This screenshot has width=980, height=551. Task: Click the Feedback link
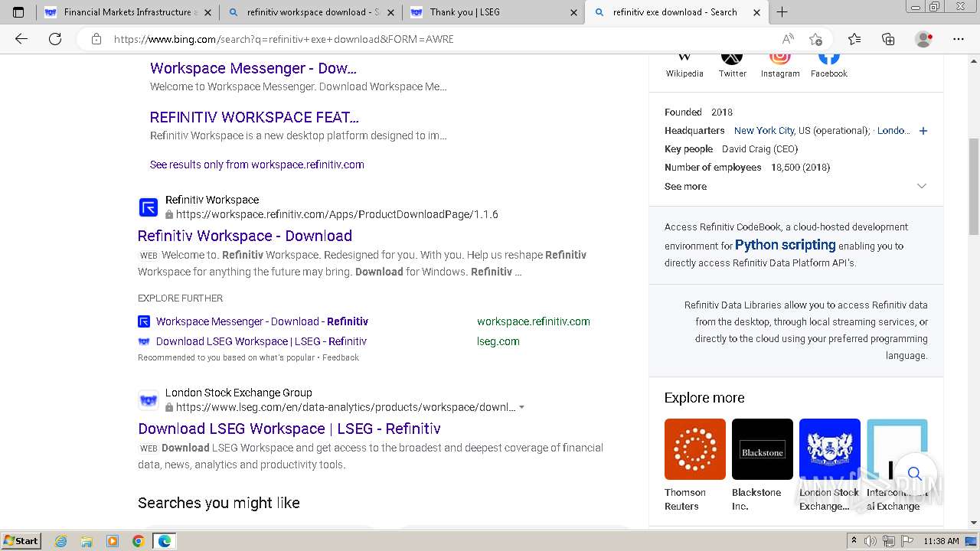click(x=341, y=357)
